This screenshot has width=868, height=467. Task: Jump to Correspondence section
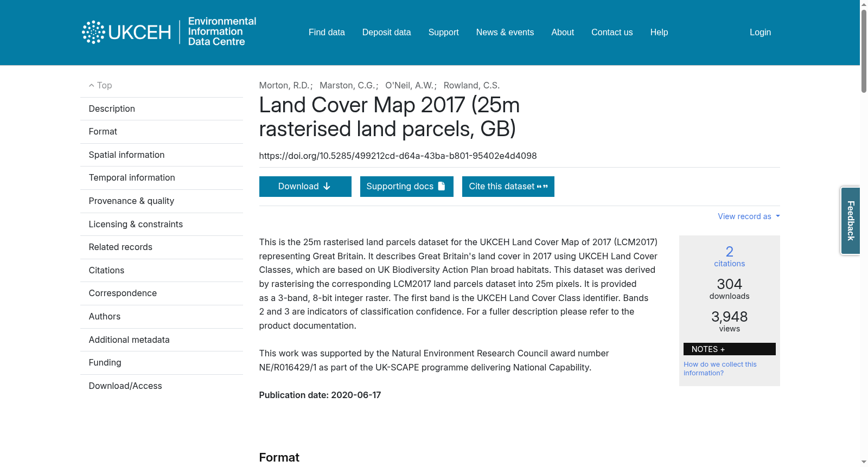coord(162,293)
